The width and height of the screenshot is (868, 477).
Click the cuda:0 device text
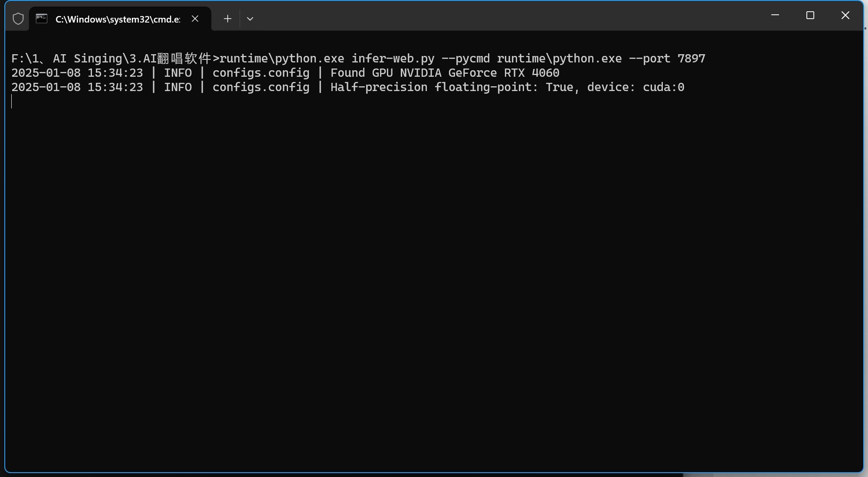[663, 87]
